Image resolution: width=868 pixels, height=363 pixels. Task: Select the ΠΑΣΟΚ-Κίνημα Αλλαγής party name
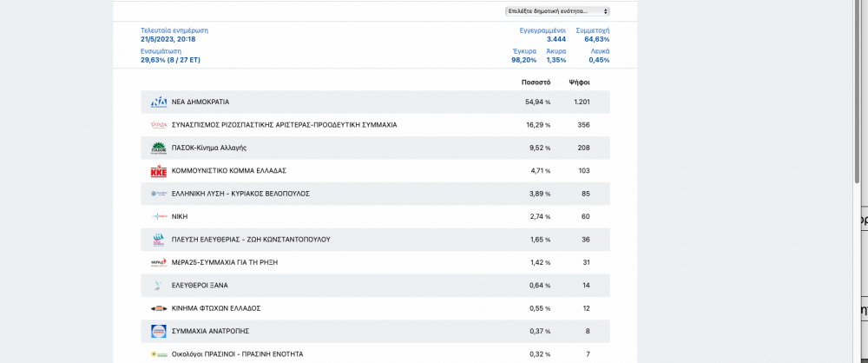point(209,148)
